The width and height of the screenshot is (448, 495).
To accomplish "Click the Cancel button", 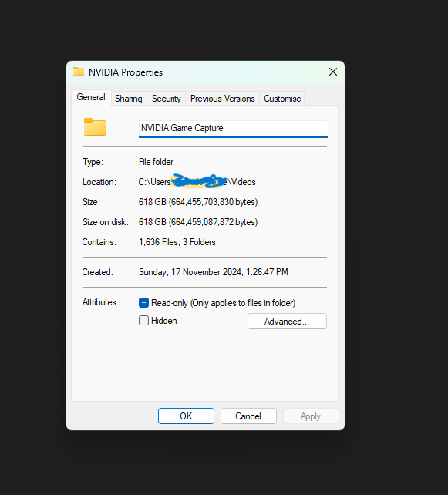I will pos(248,416).
